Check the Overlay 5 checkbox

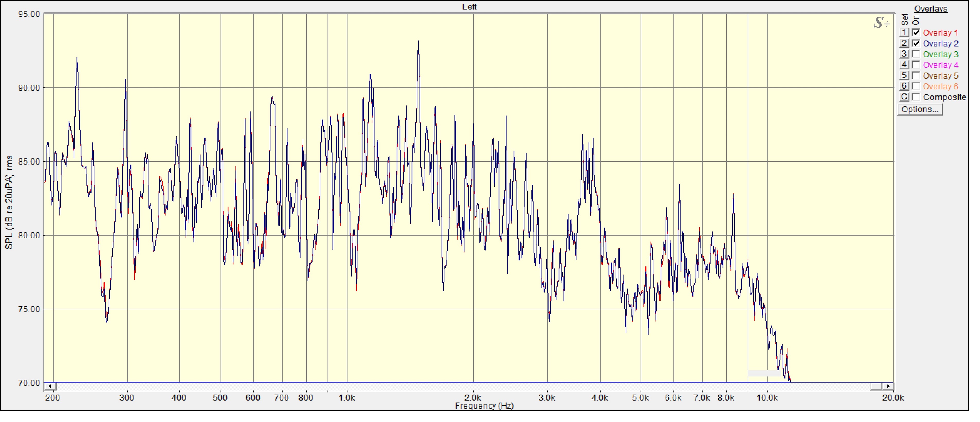[x=916, y=76]
